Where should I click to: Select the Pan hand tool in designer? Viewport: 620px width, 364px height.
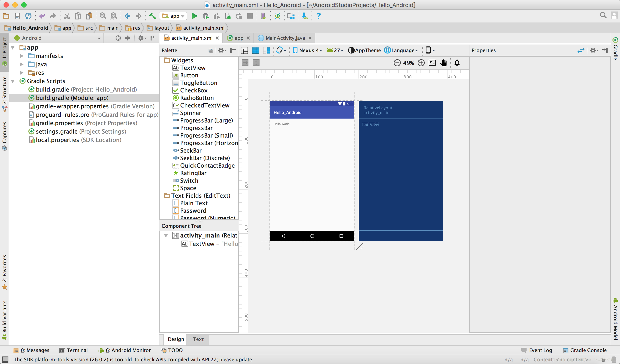[x=443, y=63]
